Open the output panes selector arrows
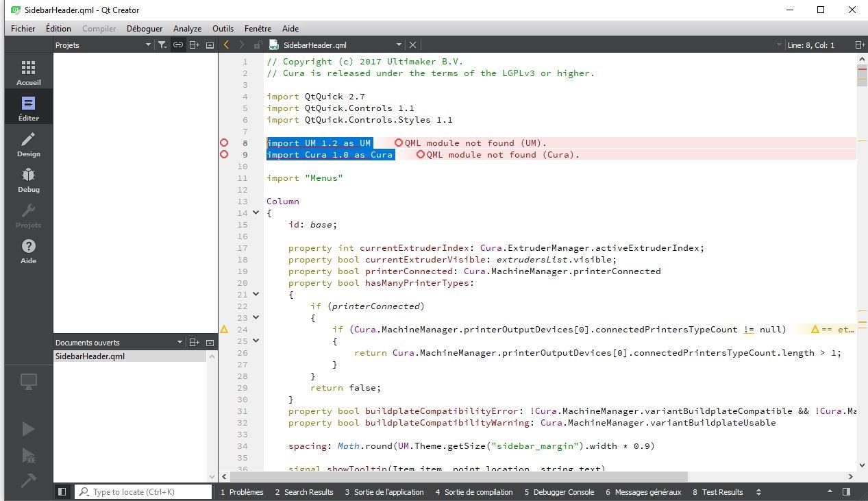This screenshot has width=868, height=501. click(x=758, y=492)
